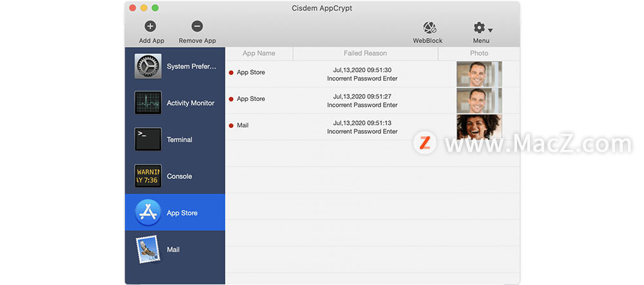Click the App Store label in sidebar
Screen dimensions: 644x285
[182, 213]
